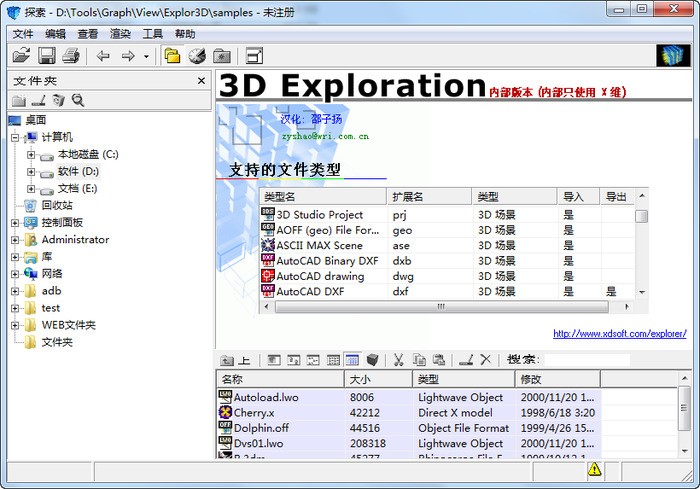700x489 pixels.
Task: Click the magnifier search icon in folder panel
Action: coord(78,101)
